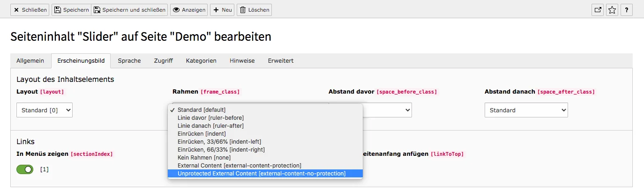
Task: Delete record with Löschen button
Action: point(254,10)
